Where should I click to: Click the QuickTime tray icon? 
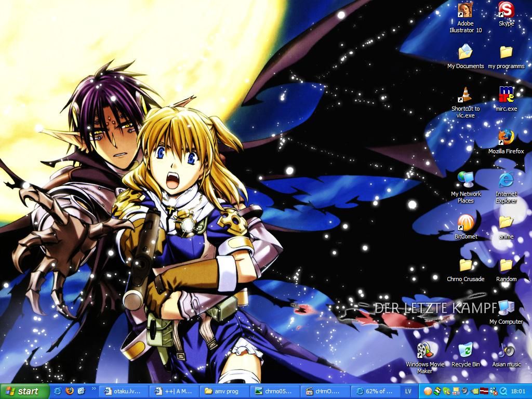click(502, 391)
